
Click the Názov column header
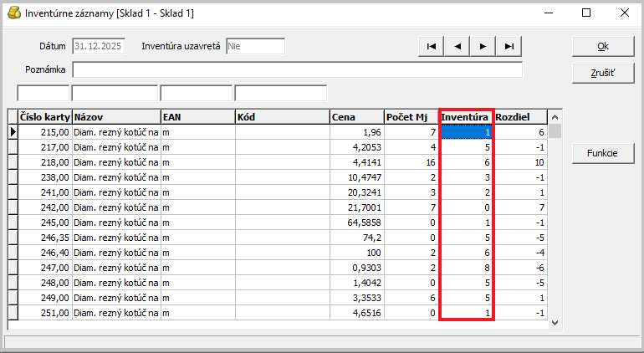coord(115,117)
